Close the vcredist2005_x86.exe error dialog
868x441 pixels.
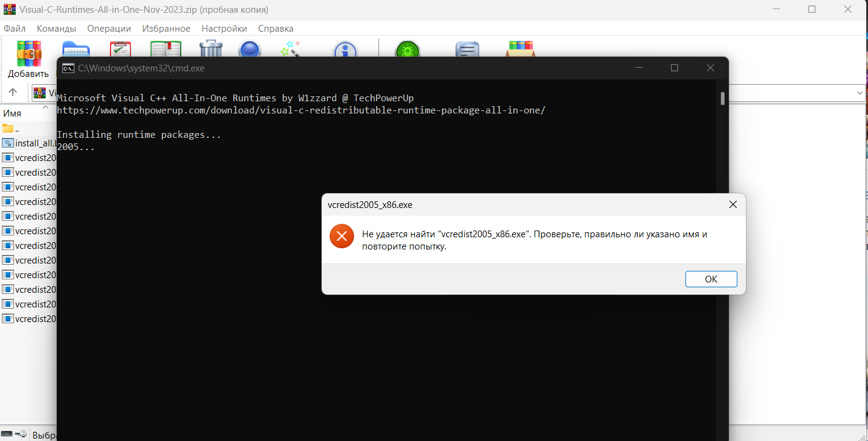[x=733, y=205]
